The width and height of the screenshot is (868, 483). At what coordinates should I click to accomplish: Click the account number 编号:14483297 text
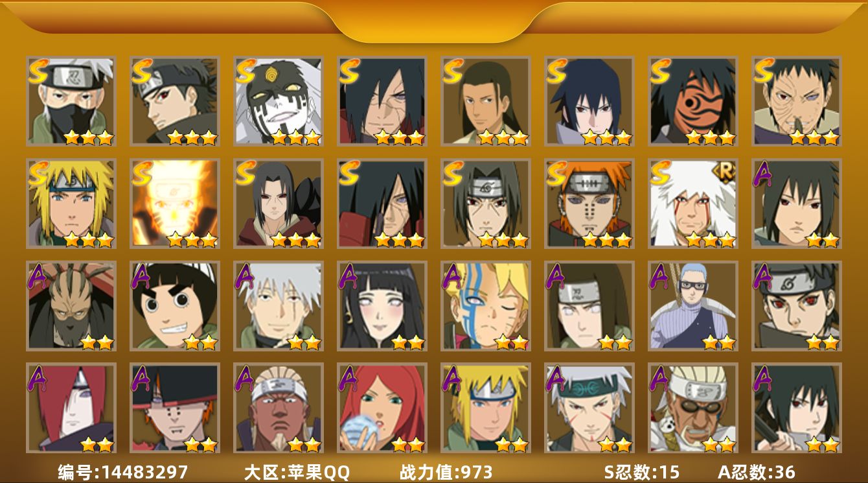[123, 472]
